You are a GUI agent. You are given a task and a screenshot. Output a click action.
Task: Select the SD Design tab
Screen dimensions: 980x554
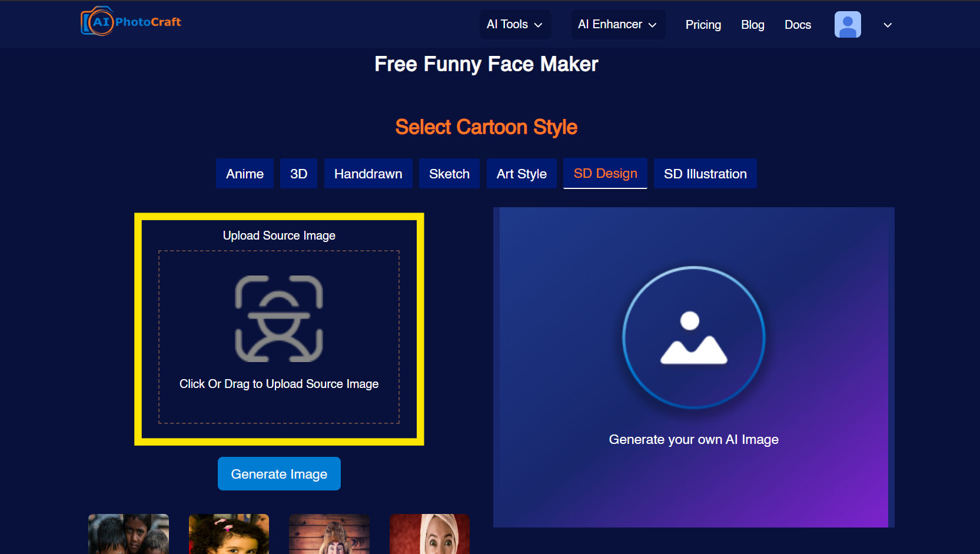[x=606, y=173]
